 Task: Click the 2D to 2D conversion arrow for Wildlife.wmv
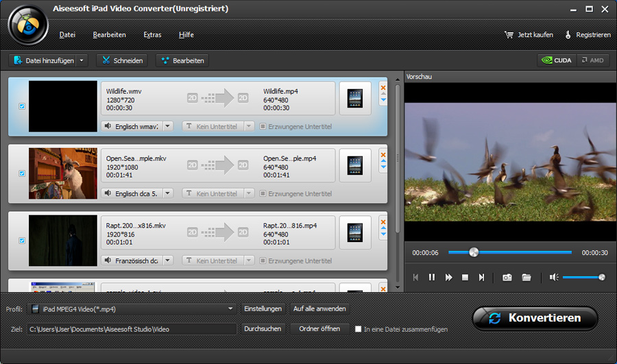[217, 98]
